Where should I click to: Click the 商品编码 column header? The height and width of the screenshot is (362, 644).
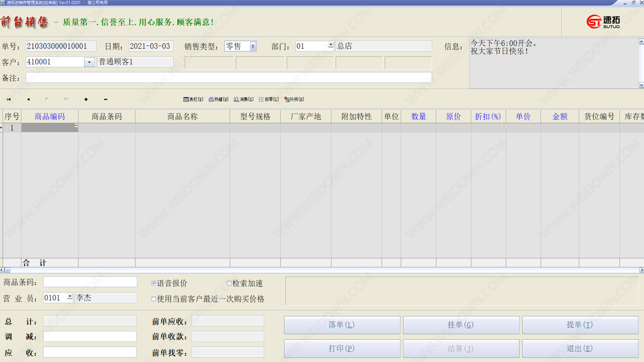point(49,117)
